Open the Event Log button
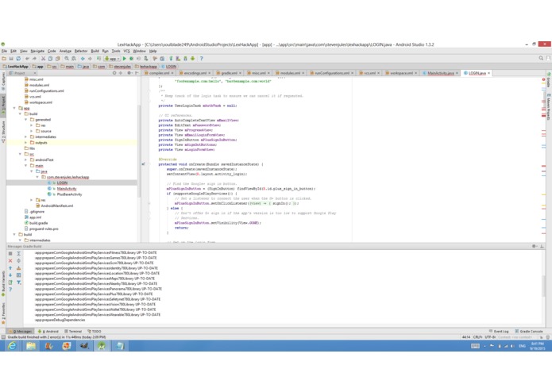This screenshot has height=392, width=552. click(499, 332)
